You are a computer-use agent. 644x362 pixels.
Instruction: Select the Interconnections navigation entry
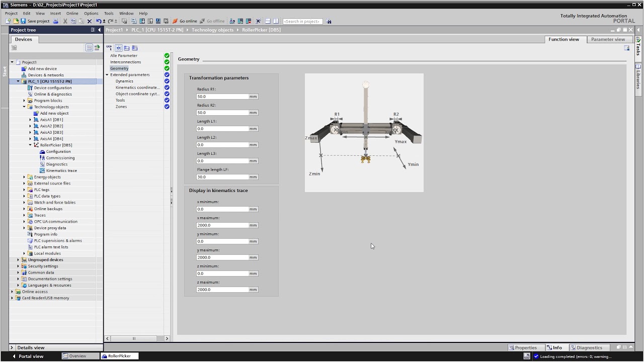click(x=125, y=62)
